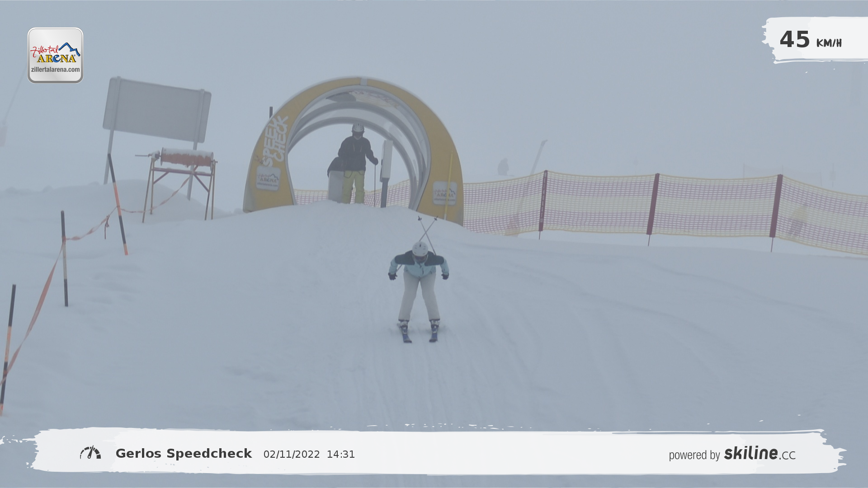Click the zillertalarena.com URL text

click(55, 70)
